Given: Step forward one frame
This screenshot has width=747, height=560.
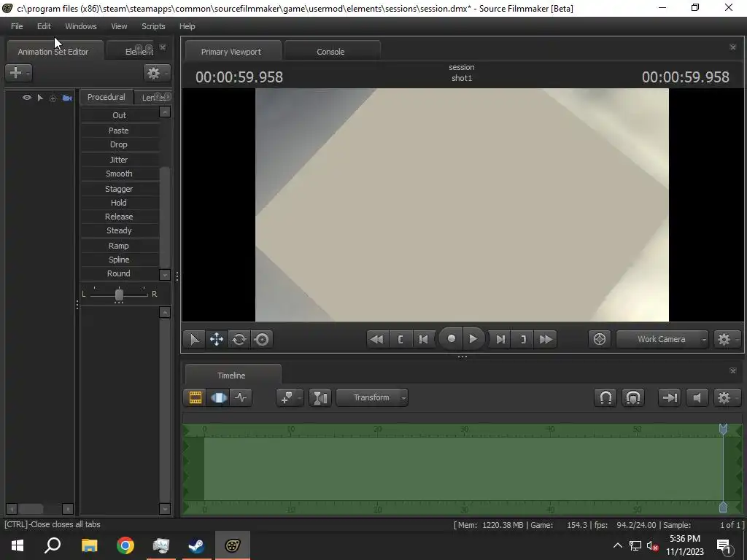Looking at the screenshot, I should (x=500, y=340).
